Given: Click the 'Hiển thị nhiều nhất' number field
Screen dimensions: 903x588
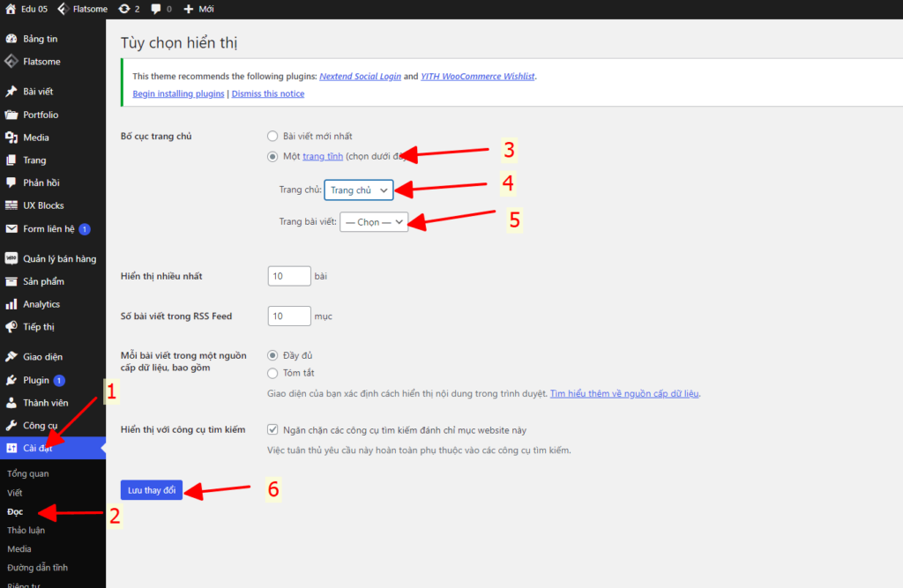Looking at the screenshot, I should (x=289, y=276).
